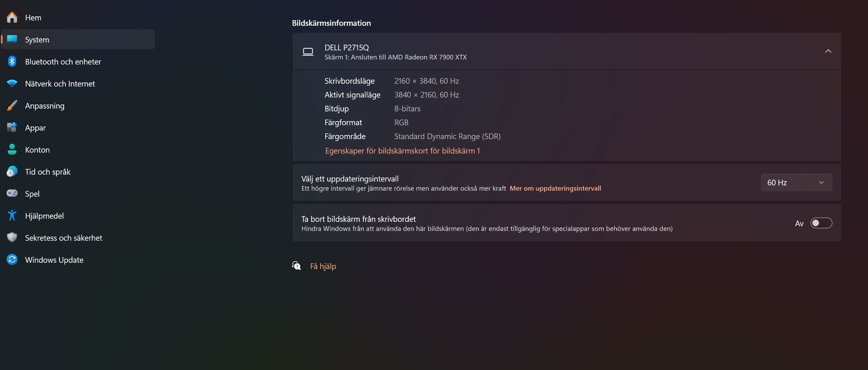Open Egenskaper för bildskärmskort för bildskärm 1
This screenshot has width=868, height=370.
402,151
